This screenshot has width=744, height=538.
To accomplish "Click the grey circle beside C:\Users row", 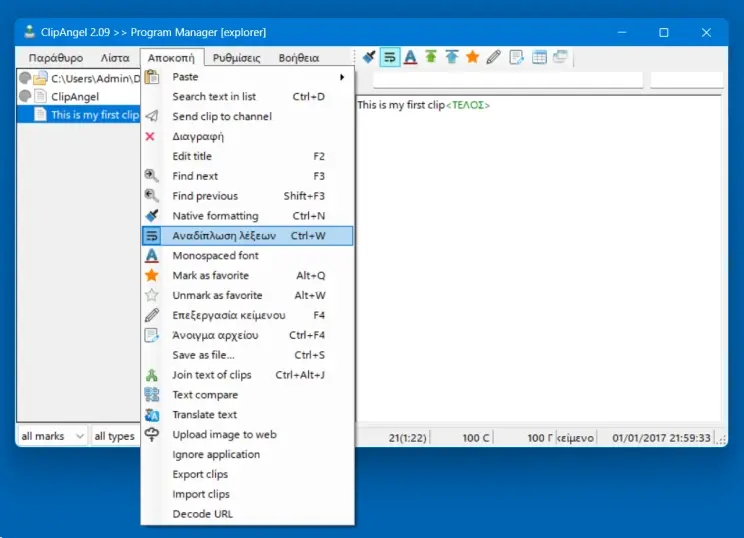I will (x=25, y=78).
